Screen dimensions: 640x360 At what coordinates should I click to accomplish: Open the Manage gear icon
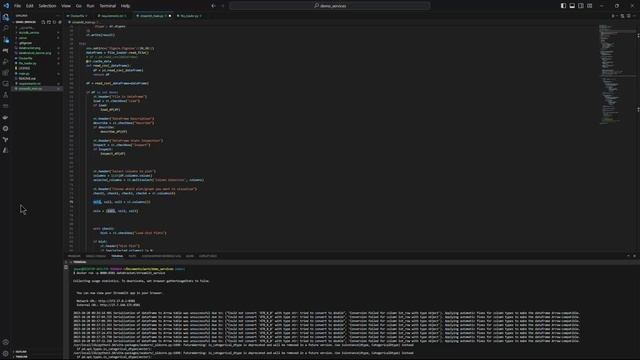point(6,353)
